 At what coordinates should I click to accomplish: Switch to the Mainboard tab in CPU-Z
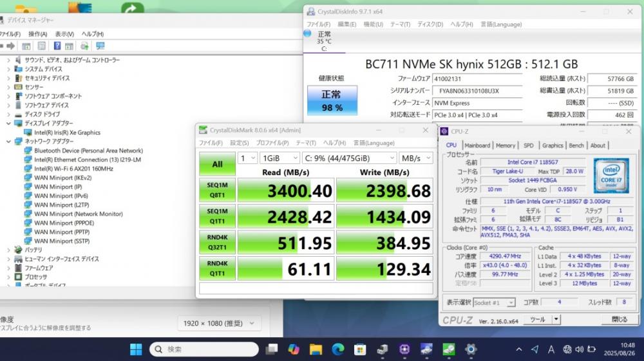coord(477,145)
